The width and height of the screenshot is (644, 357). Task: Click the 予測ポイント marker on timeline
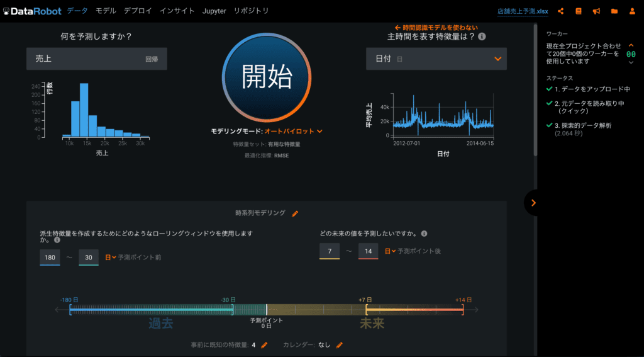pyautogui.click(x=267, y=310)
